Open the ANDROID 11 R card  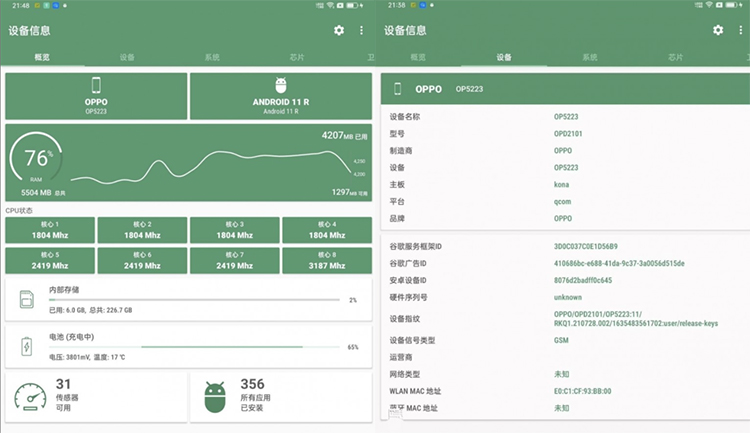click(281, 96)
